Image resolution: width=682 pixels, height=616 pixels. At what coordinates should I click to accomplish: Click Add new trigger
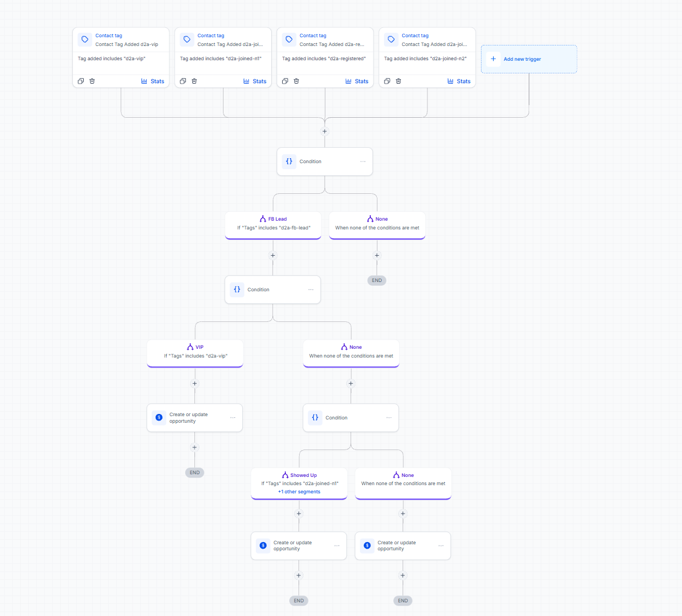point(529,59)
